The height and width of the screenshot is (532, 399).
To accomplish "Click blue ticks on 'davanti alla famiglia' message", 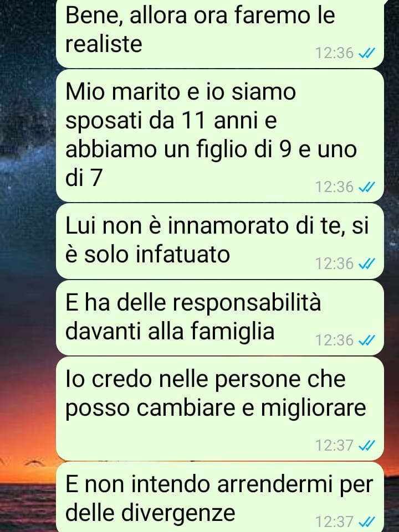I will (367, 340).
